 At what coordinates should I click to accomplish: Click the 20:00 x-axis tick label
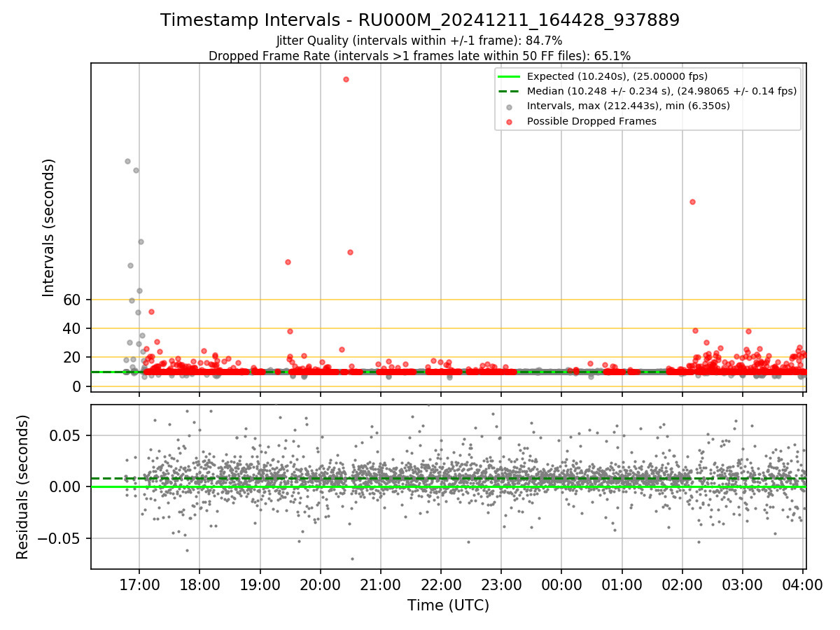[321, 584]
